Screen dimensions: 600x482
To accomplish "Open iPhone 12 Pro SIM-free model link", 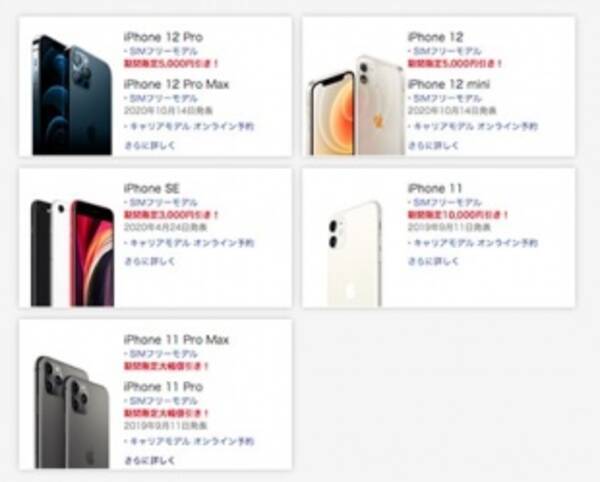I will pos(163,51).
